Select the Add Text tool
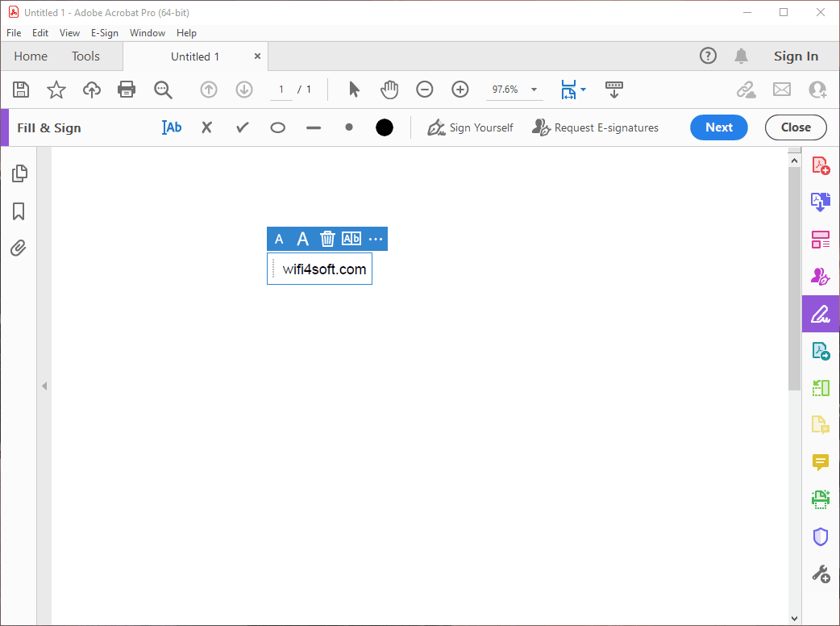This screenshot has width=840, height=626. point(172,127)
